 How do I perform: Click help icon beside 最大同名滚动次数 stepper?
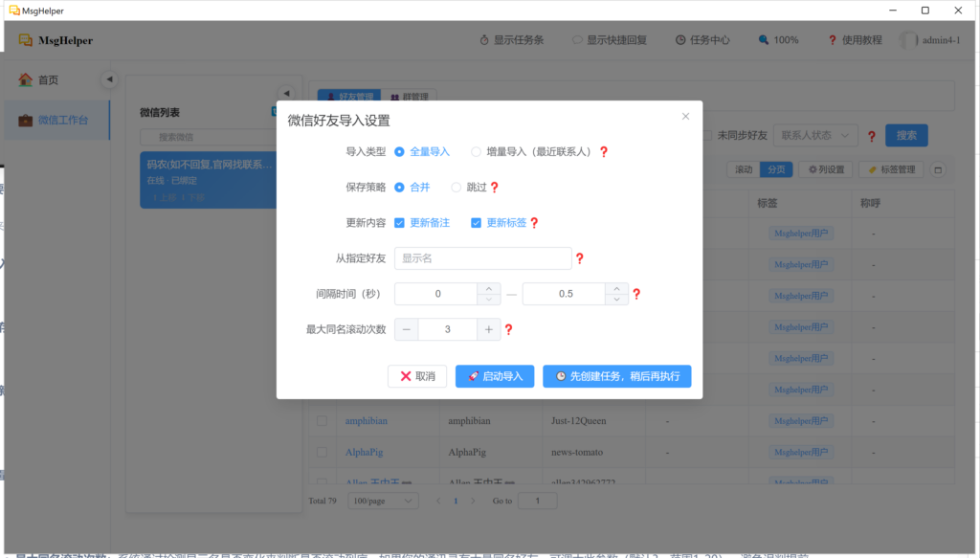[x=509, y=329]
